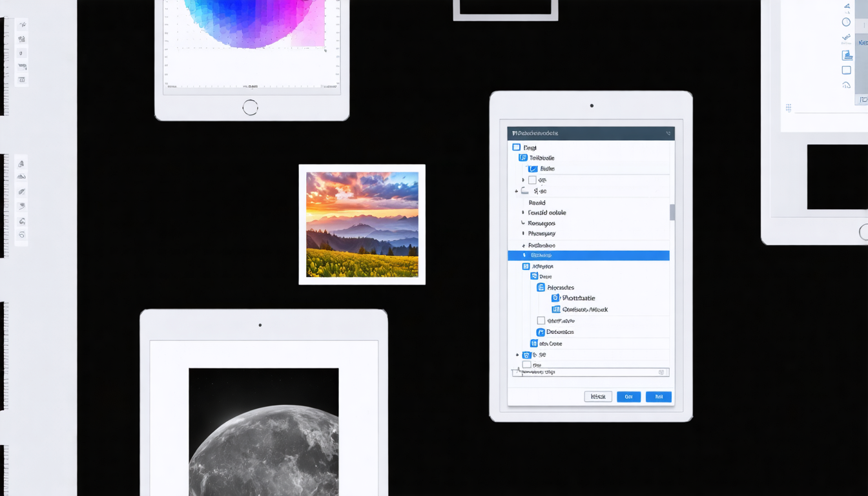The width and height of the screenshot is (868, 496).
Task: Open the sunset mountain landscape photo
Action: (x=362, y=224)
